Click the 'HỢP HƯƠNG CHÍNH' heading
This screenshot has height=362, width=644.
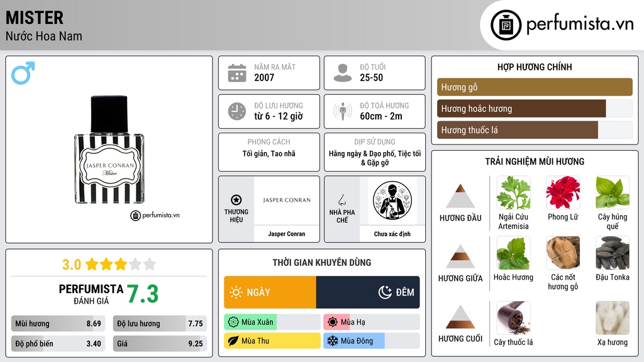point(535,67)
